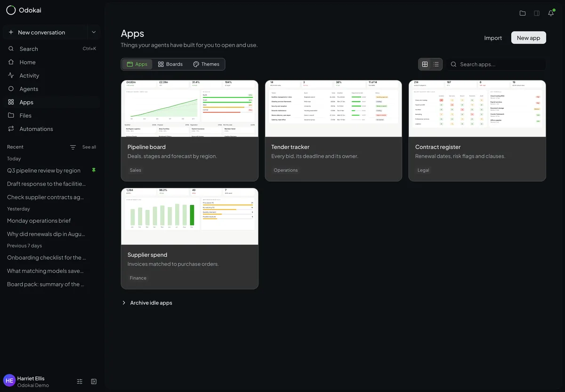Image resolution: width=565 pixels, height=392 pixels.
Task: Click the Agents circle icon
Action: tap(11, 89)
